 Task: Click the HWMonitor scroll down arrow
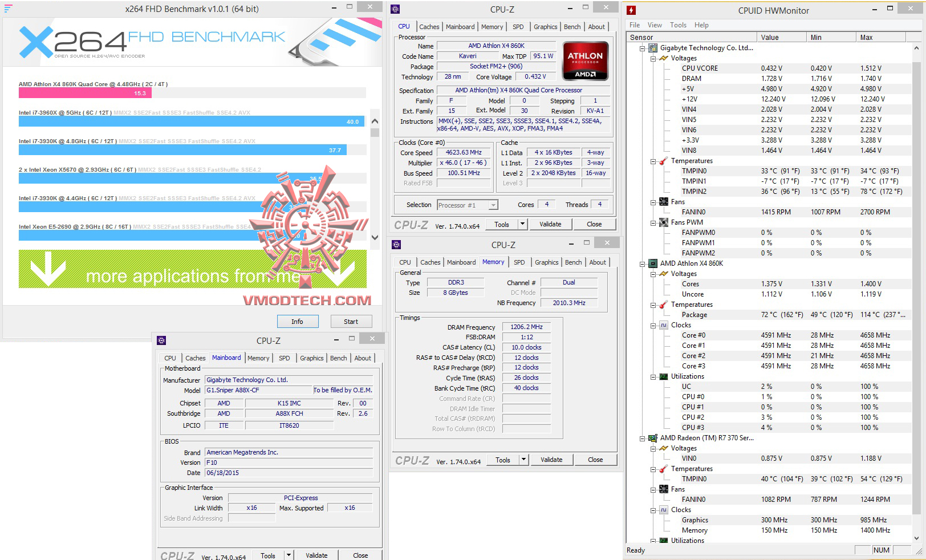[917, 538]
